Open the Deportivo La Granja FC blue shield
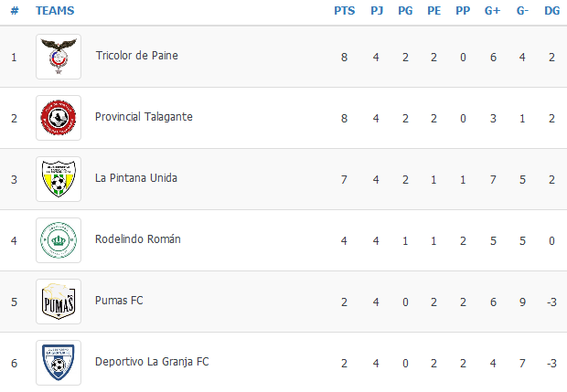567x392 pixels. [59, 363]
